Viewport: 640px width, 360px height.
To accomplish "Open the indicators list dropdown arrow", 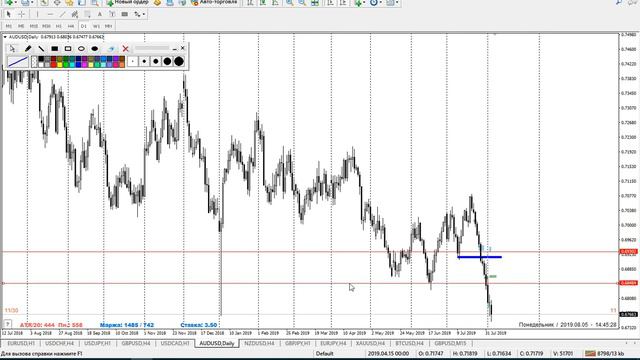I will click(364, 2).
